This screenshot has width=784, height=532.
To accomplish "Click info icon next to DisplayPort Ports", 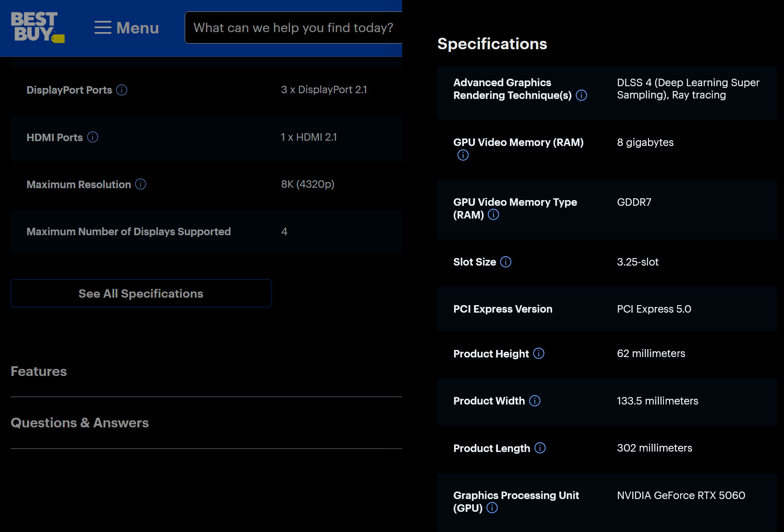I will [122, 90].
